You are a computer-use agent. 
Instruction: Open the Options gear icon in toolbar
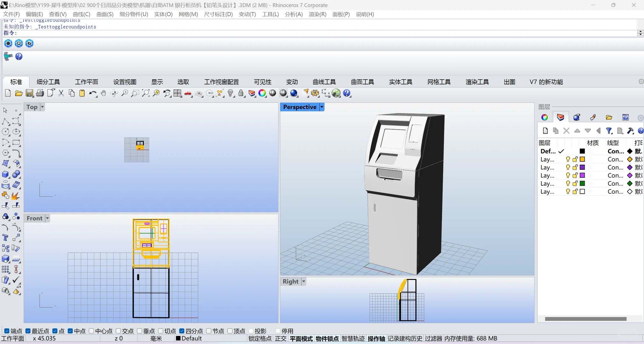(315, 93)
